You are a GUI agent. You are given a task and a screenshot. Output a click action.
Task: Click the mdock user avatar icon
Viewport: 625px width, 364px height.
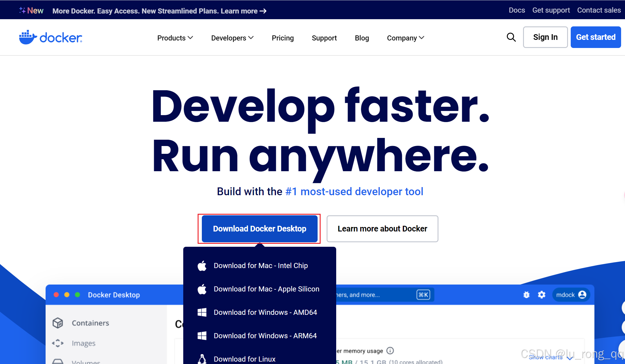582,295
